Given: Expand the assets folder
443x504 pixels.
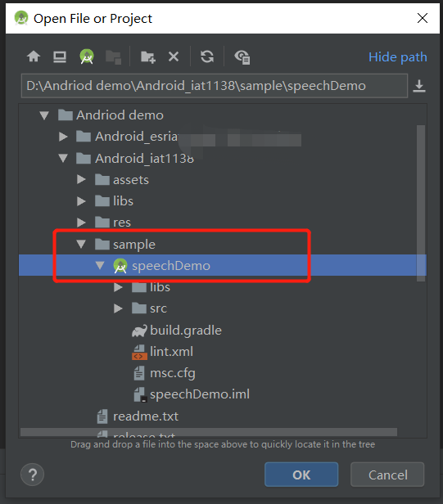Looking at the screenshot, I should [81, 179].
